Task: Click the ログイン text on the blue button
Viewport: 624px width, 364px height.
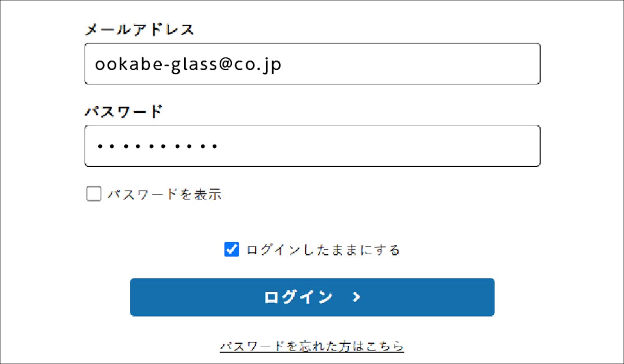Action: (x=298, y=297)
